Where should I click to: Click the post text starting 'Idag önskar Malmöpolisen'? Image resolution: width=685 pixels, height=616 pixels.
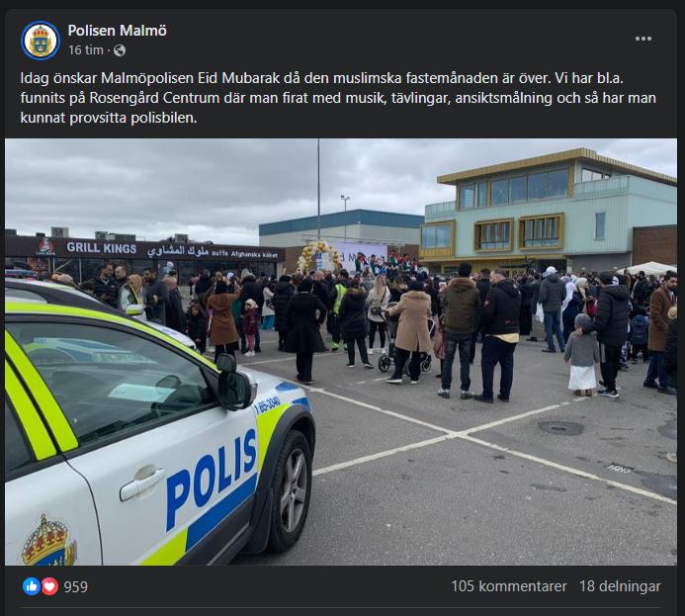coord(338,98)
